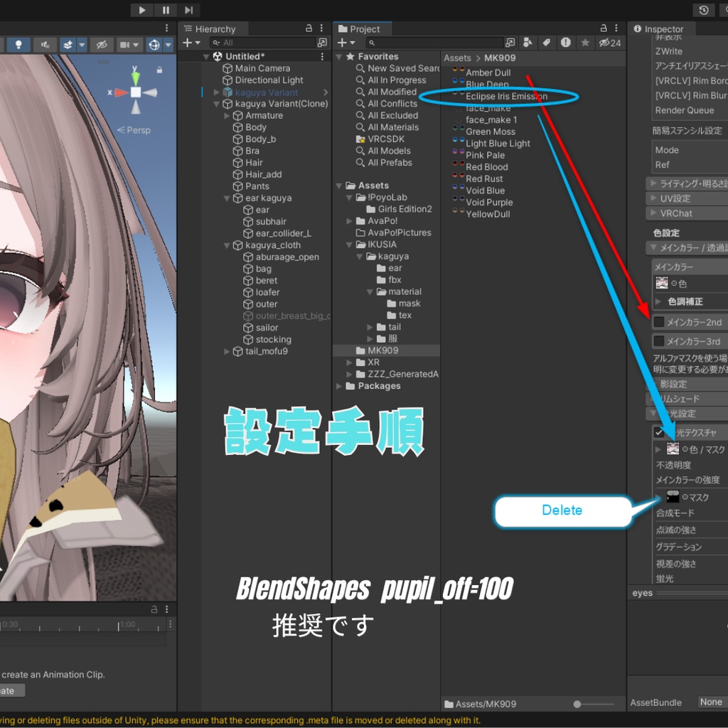
Task: Open AssetBundle None dropdown
Action: (x=712, y=702)
